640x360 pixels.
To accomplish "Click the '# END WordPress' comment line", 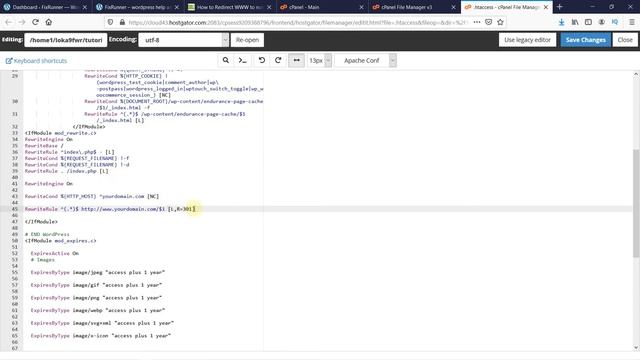I will 47,234.
